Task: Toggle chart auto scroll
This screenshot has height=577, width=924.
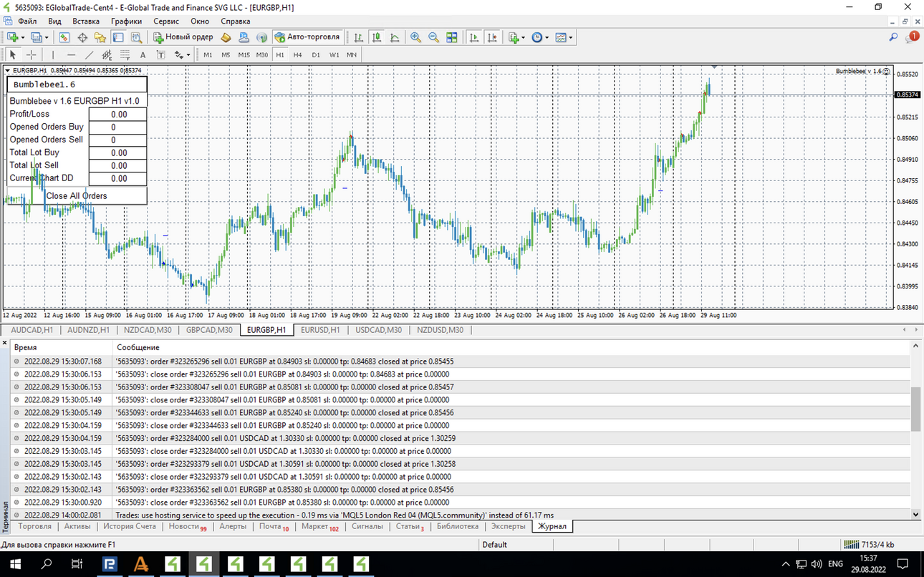Action: coord(474,37)
